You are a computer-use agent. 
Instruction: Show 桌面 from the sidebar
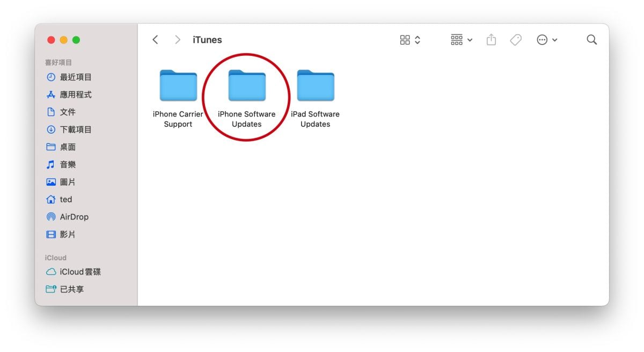tap(67, 147)
